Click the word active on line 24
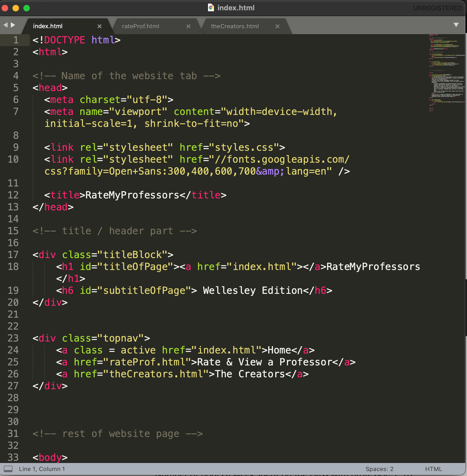467x476 pixels. [138, 350]
